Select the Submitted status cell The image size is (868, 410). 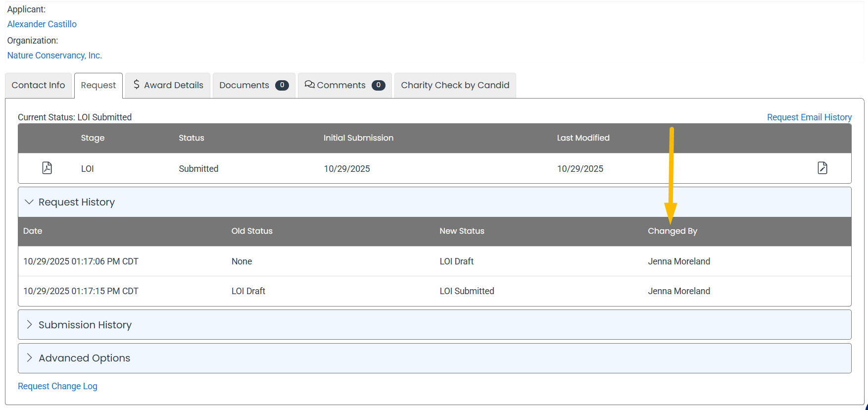[x=198, y=168]
